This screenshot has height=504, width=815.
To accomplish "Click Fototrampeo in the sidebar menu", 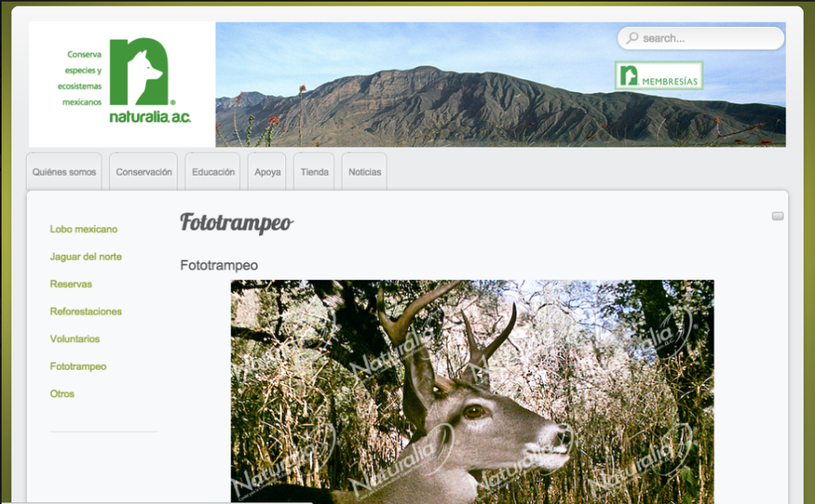I will [78, 366].
